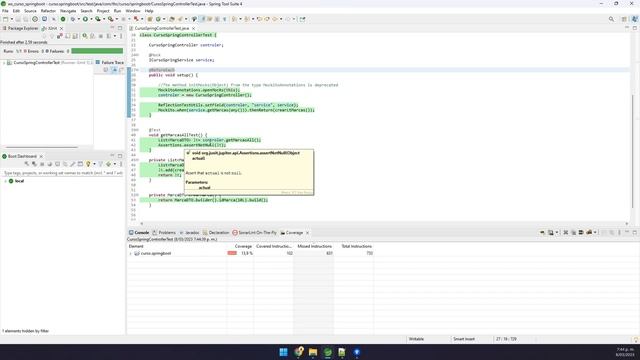This screenshot has height=360, width=640.
Task: Click the search magnifier at toolbar right
Action: click(x=611, y=19)
